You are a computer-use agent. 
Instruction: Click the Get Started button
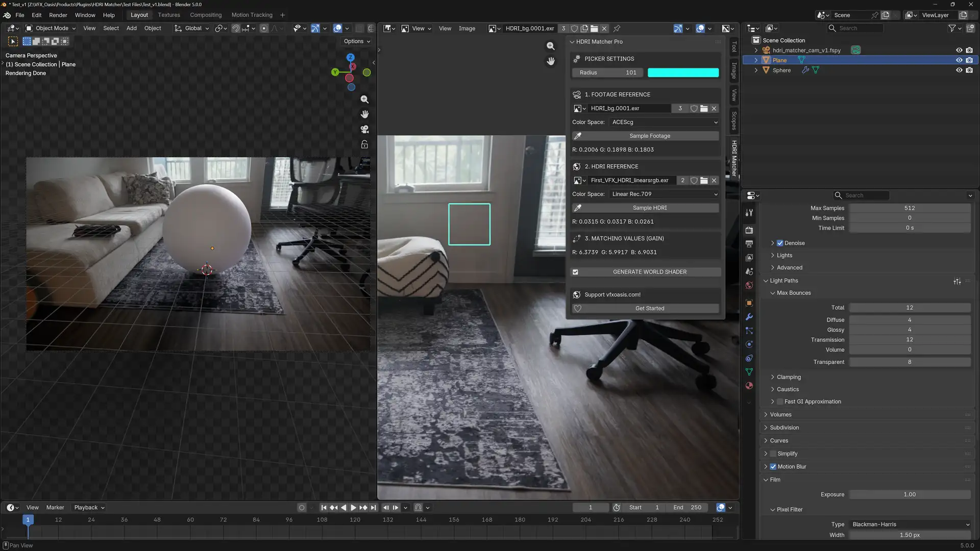point(649,309)
